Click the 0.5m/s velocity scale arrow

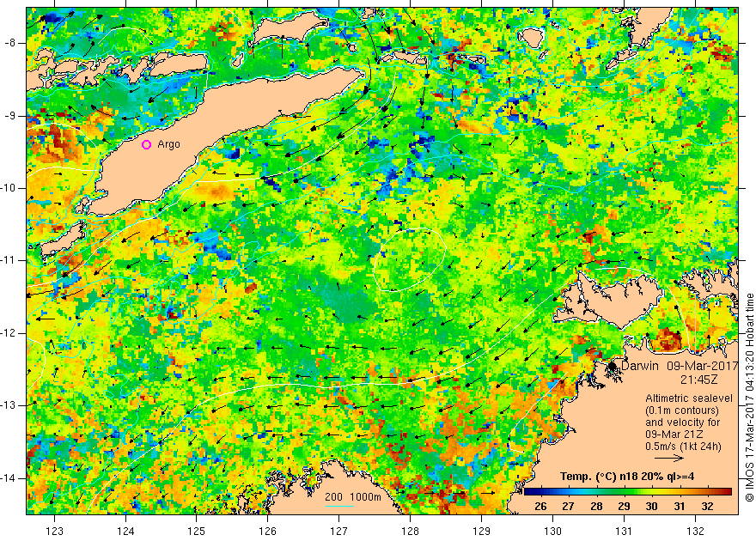tap(668, 458)
